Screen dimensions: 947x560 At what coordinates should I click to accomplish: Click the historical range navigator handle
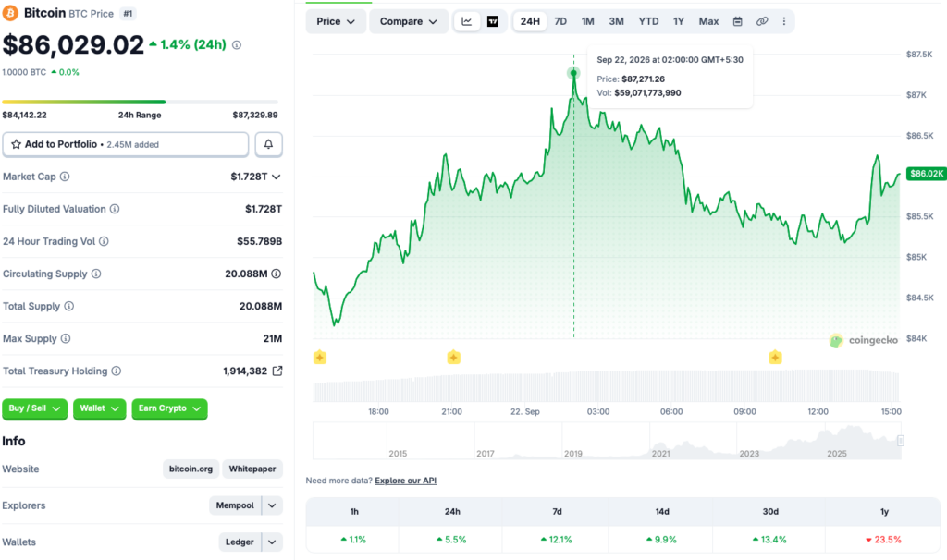[901, 441]
